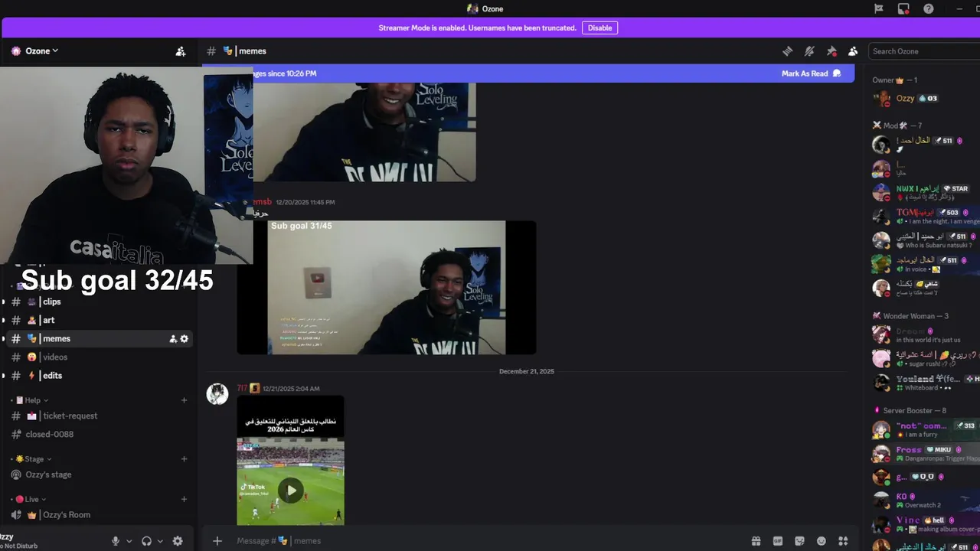Add a channel to Help category
The image size is (980, 551).
click(x=184, y=400)
